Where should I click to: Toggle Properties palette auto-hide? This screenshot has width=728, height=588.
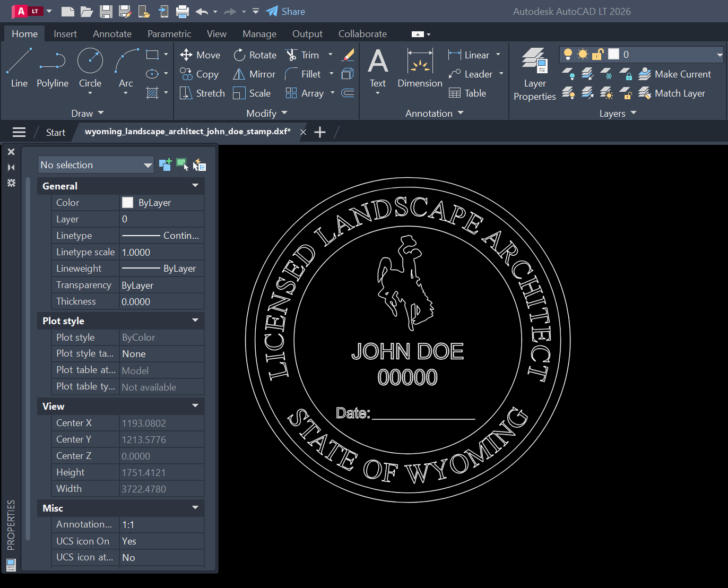point(11,167)
